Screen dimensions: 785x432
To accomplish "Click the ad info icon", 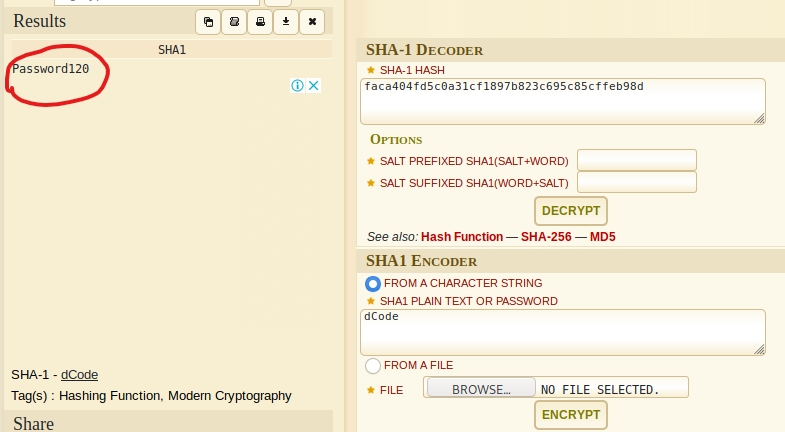I will click(x=297, y=86).
